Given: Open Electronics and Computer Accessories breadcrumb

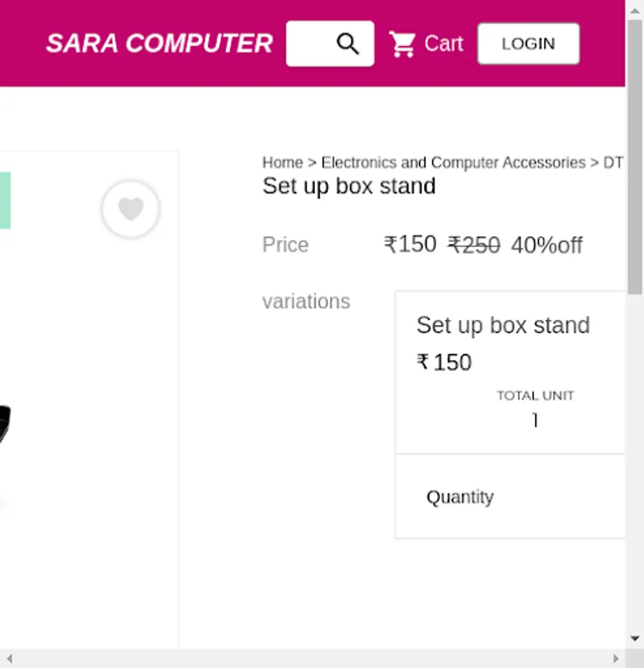Looking at the screenshot, I should [x=453, y=163].
